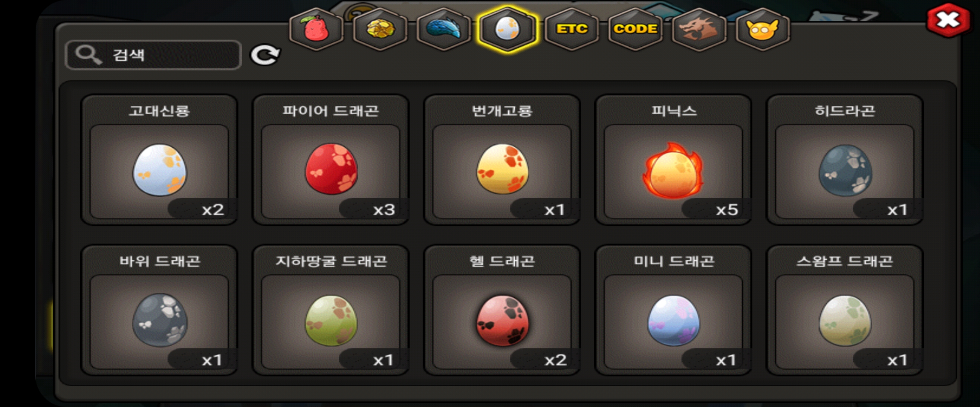Click the 검색 search input field
Screen dimensions: 980x407
coord(153,55)
